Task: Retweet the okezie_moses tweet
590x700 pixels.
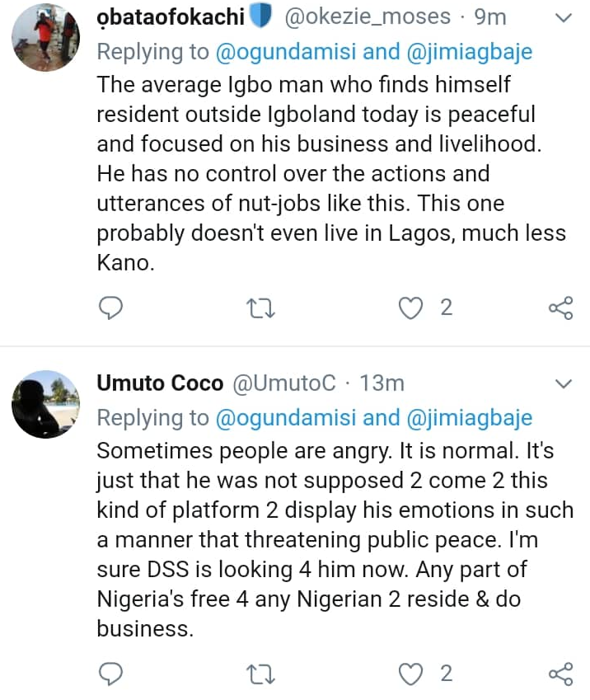Action: [261, 308]
